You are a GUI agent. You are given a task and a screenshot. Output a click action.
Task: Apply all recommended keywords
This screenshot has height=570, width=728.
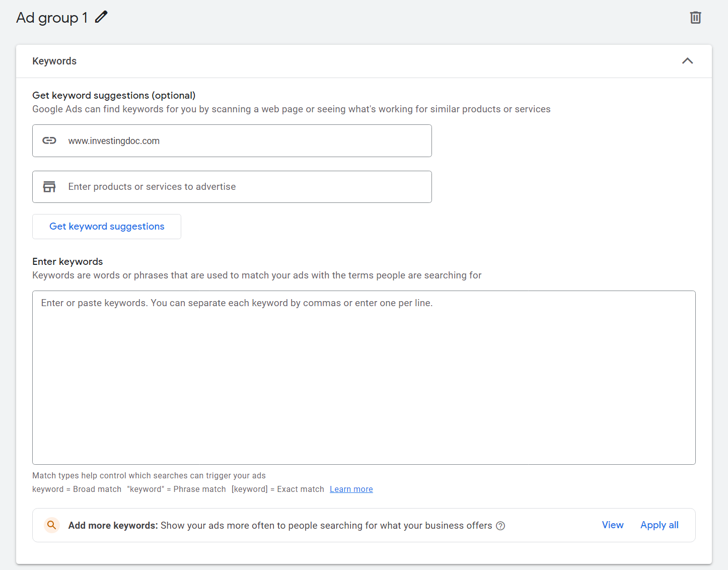(659, 525)
